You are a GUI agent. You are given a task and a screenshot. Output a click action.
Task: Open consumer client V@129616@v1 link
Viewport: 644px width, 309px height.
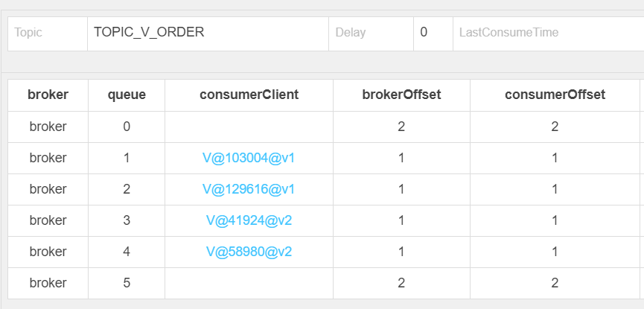[x=249, y=189]
